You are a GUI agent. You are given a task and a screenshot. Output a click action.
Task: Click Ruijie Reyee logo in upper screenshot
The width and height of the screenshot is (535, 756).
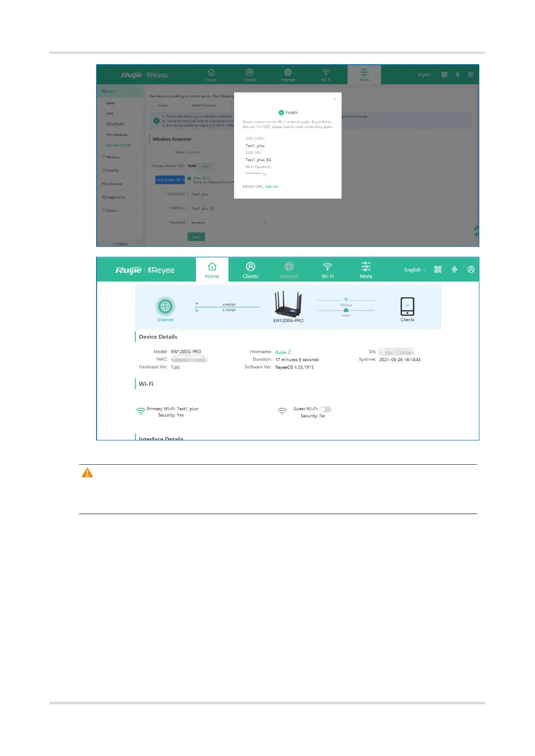pyautogui.click(x=145, y=75)
